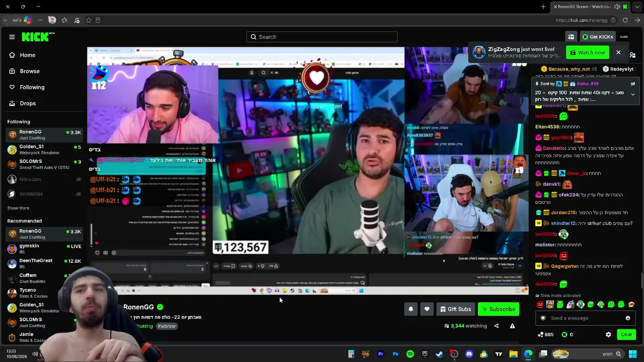Launch Spotify from the taskbar
Image resolution: width=644 pixels, height=362 pixels.
pos(410,354)
